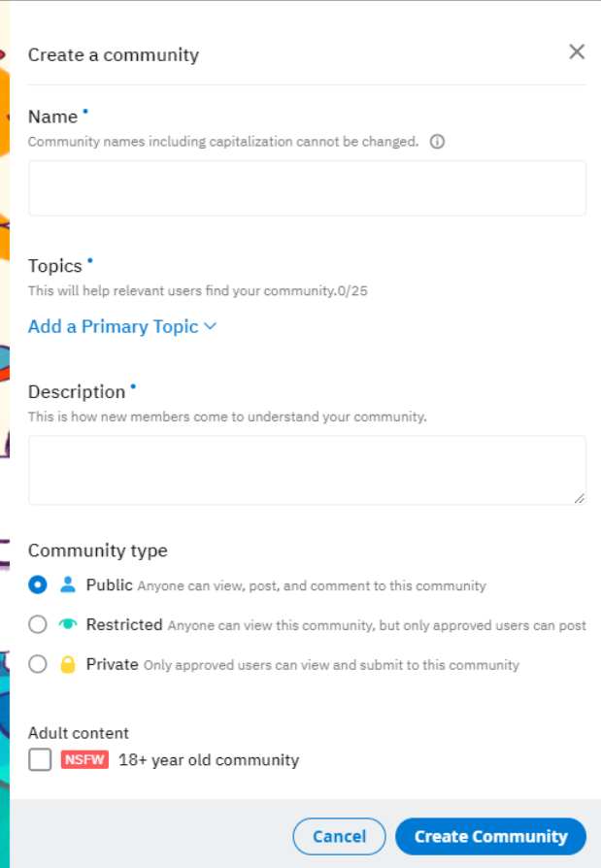Click the info icon beside name hint

pyautogui.click(x=437, y=142)
